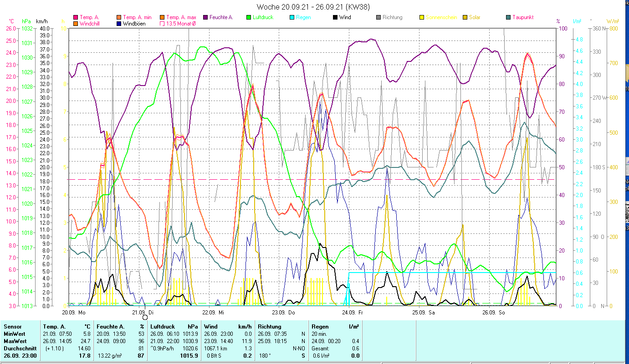Click the cyan Regen legend swatch

pos(292,17)
